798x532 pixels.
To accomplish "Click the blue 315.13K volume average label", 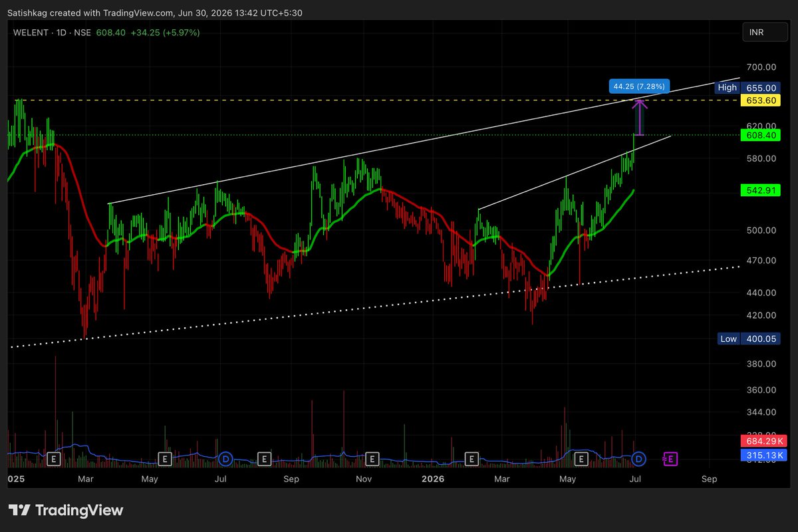I will [763, 455].
